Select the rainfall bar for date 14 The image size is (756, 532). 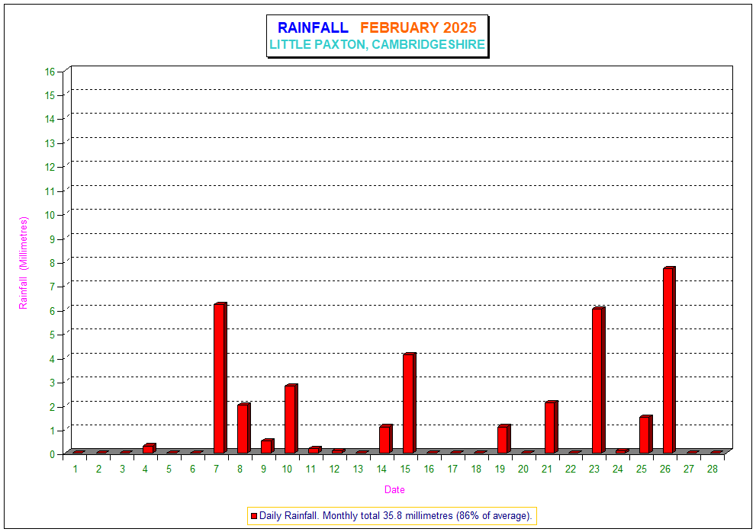[x=386, y=439]
